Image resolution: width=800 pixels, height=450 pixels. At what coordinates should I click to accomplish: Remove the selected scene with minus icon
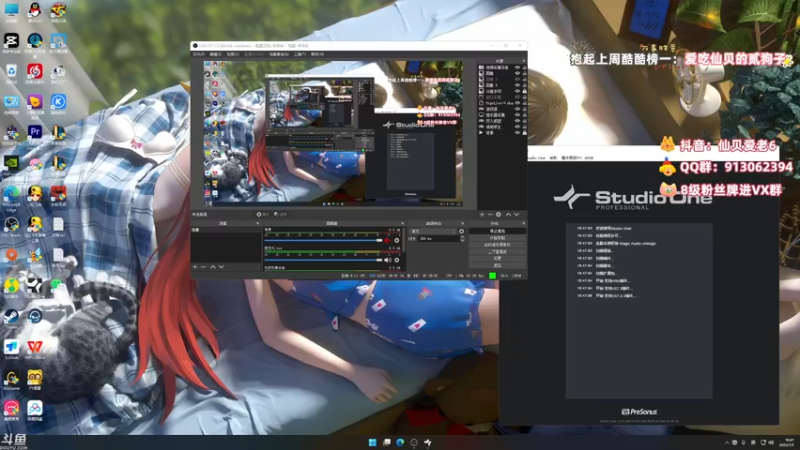(x=203, y=267)
